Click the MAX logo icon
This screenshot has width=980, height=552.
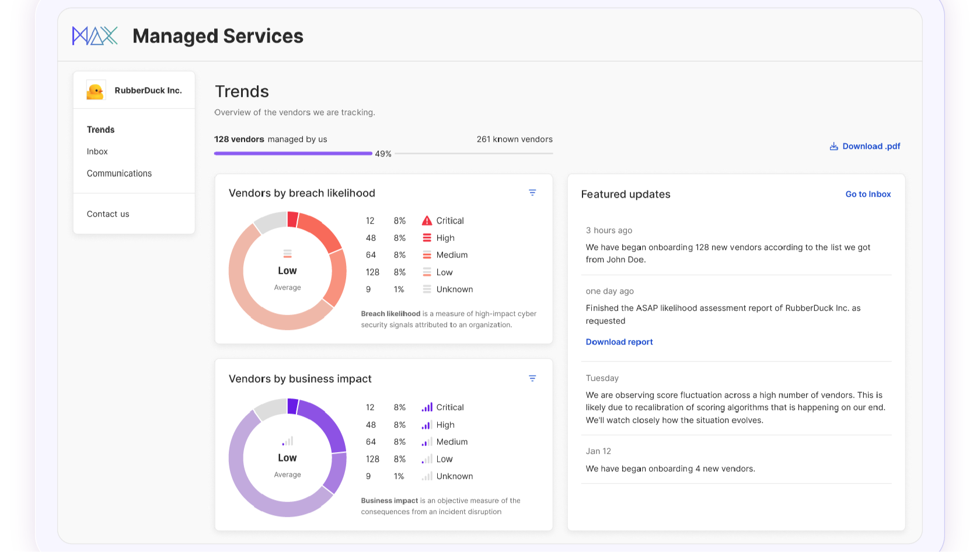[x=95, y=36]
